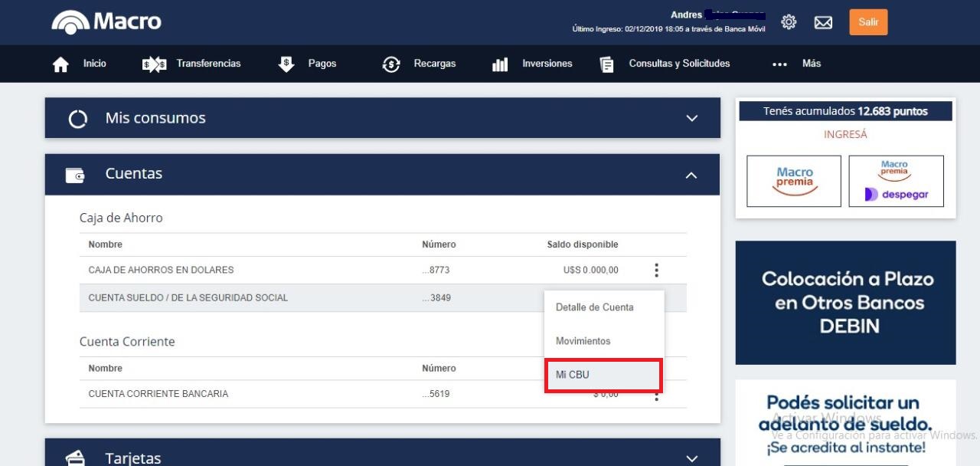This screenshot has height=466, width=980.
Task: Open the Transferencias section icon
Action: pos(152,64)
